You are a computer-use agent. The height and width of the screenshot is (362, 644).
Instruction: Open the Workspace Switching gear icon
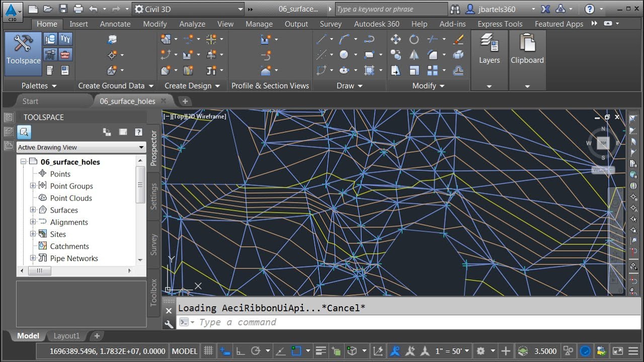point(480,351)
